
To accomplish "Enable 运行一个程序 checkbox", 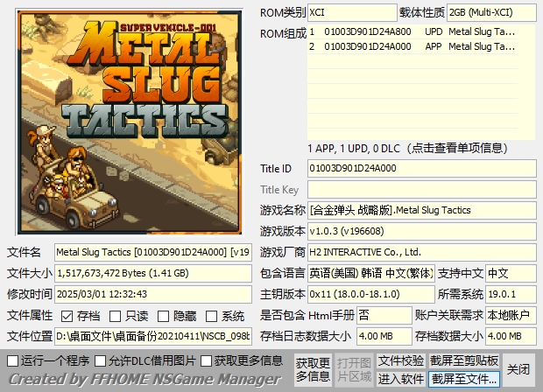I will click(12, 360).
